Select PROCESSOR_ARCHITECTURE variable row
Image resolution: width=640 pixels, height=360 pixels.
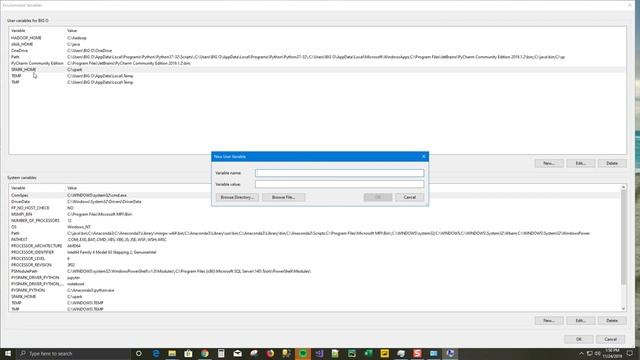(315, 246)
